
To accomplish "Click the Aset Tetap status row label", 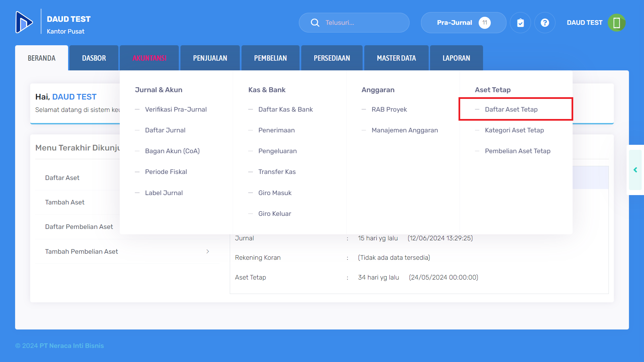I will tap(250, 277).
